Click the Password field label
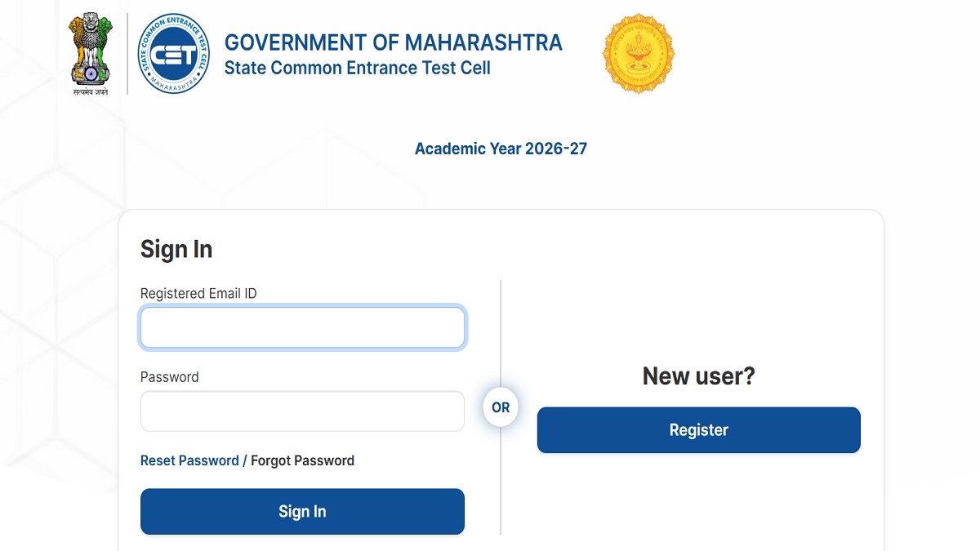980x551 pixels. pos(169,377)
